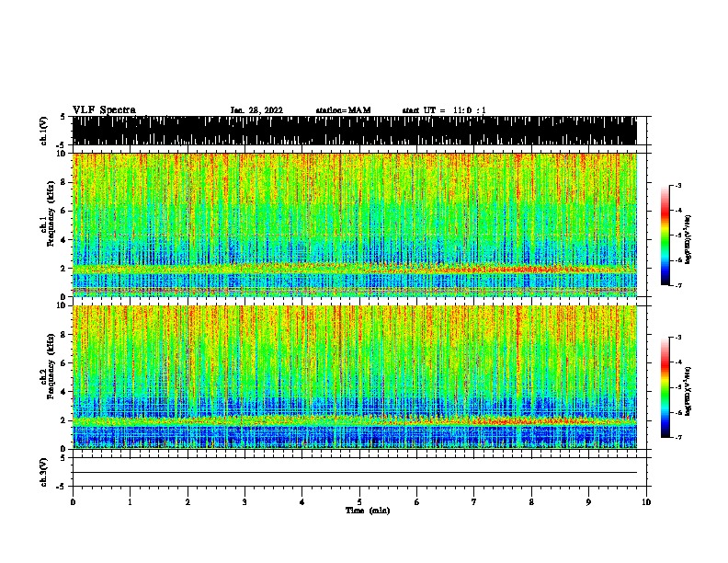Click the "8" tick on ch.1 frequency axis
This screenshot has width=728, height=563.
[63, 182]
